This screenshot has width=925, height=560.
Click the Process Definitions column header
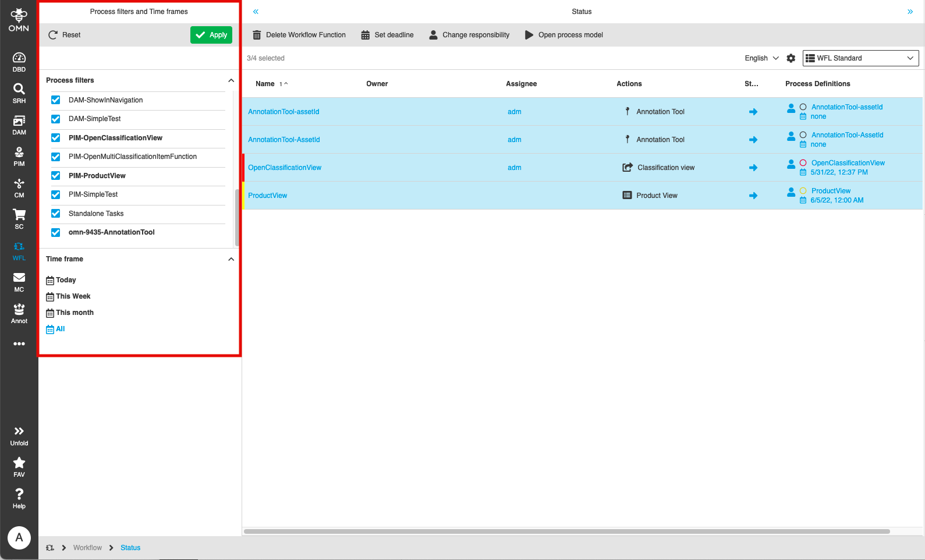click(818, 84)
